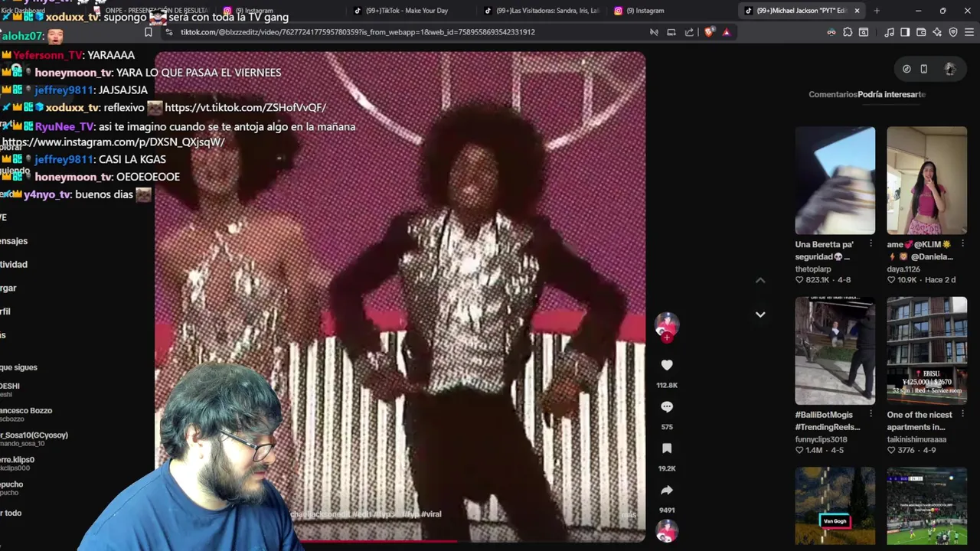Viewport: 980px width, 551px height.
Task: Open browser hamburger menu
Action: coord(969,32)
